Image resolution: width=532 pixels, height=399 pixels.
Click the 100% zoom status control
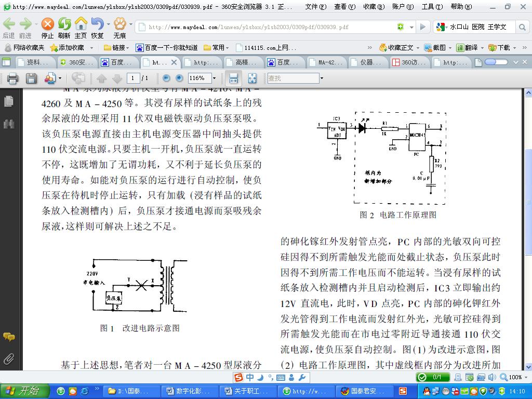[x=514, y=377]
